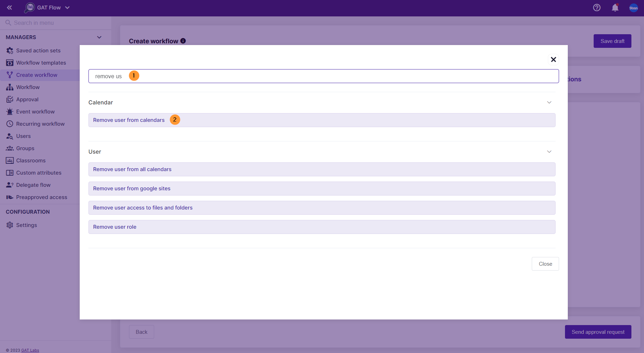Click the Preapproved access icon

[x=10, y=197]
